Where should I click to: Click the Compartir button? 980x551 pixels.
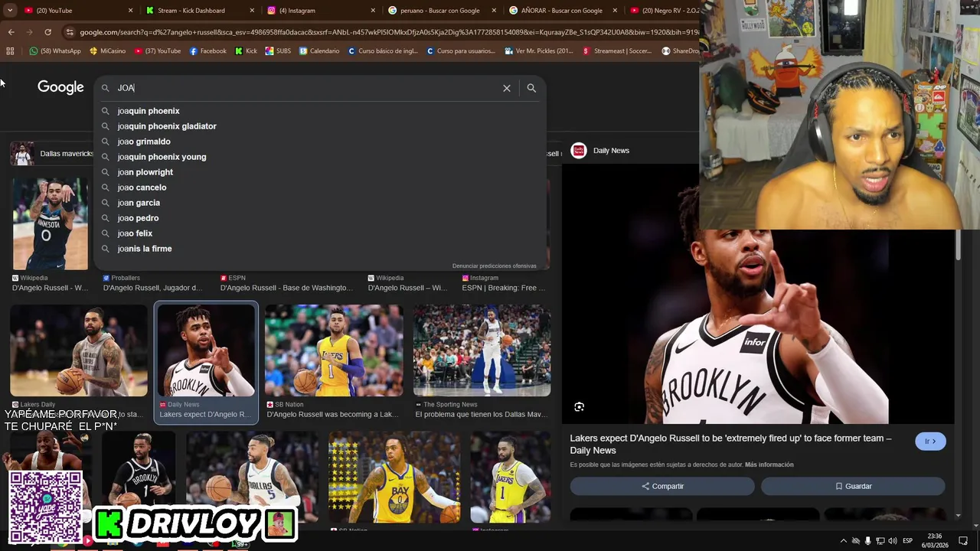click(x=662, y=486)
